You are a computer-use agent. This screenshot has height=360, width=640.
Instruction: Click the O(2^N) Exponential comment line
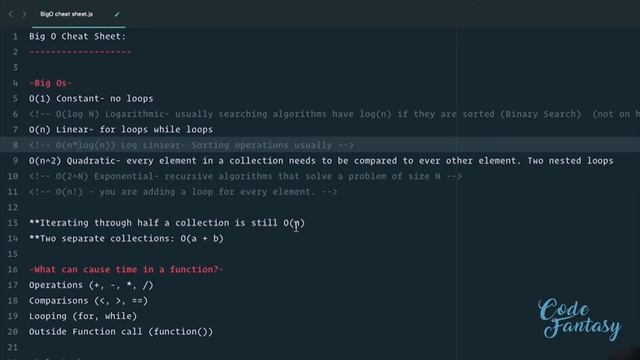245,176
